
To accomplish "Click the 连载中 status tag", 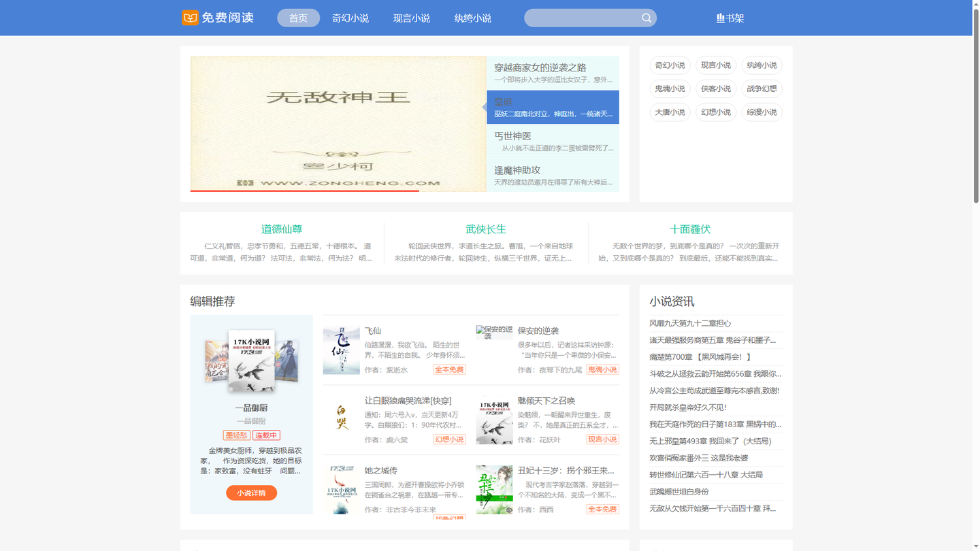I will [266, 435].
